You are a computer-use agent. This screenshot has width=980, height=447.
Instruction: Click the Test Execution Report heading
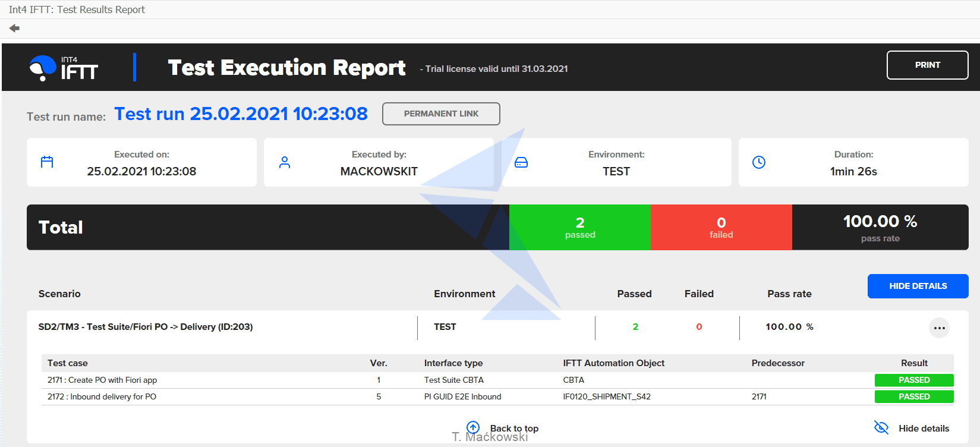tap(286, 68)
